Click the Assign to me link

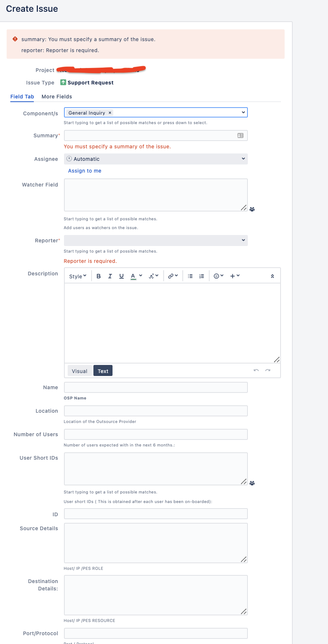[x=85, y=171]
